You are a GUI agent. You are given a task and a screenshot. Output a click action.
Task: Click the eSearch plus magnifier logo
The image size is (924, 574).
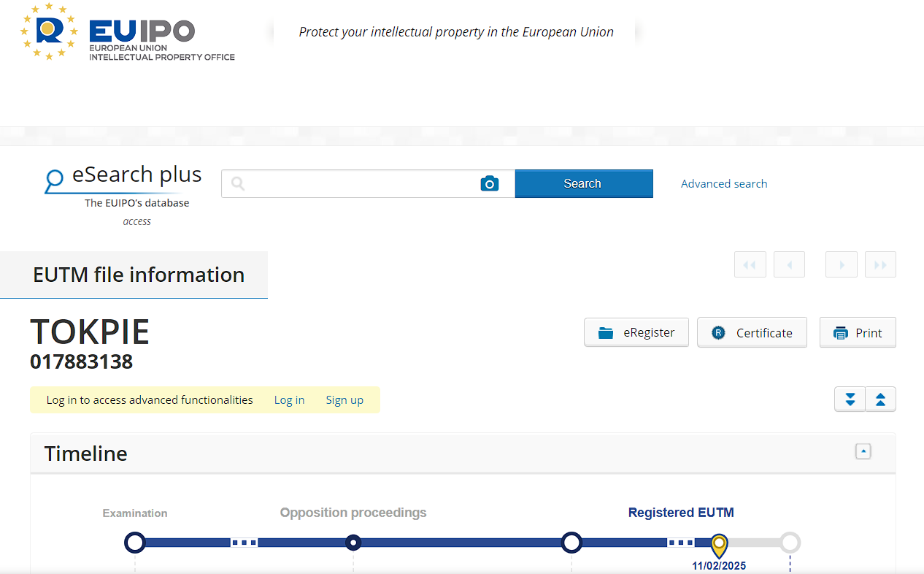54,180
